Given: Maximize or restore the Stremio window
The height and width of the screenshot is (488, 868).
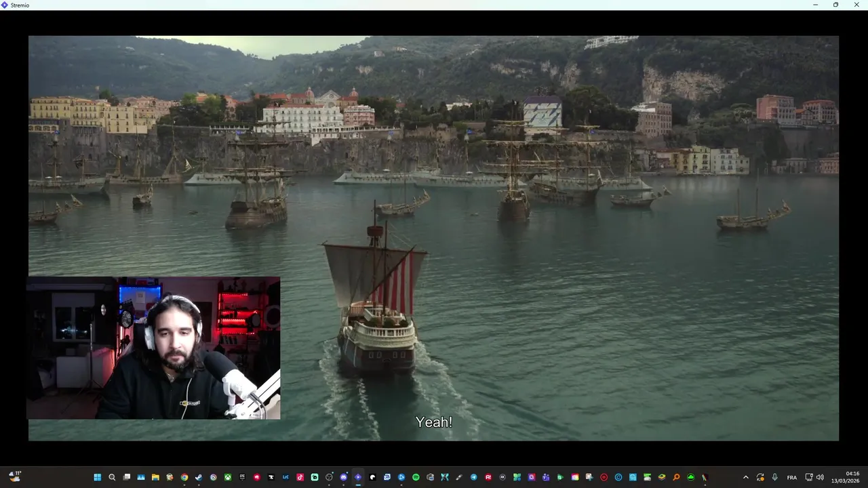Looking at the screenshot, I should (x=835, y=5).
